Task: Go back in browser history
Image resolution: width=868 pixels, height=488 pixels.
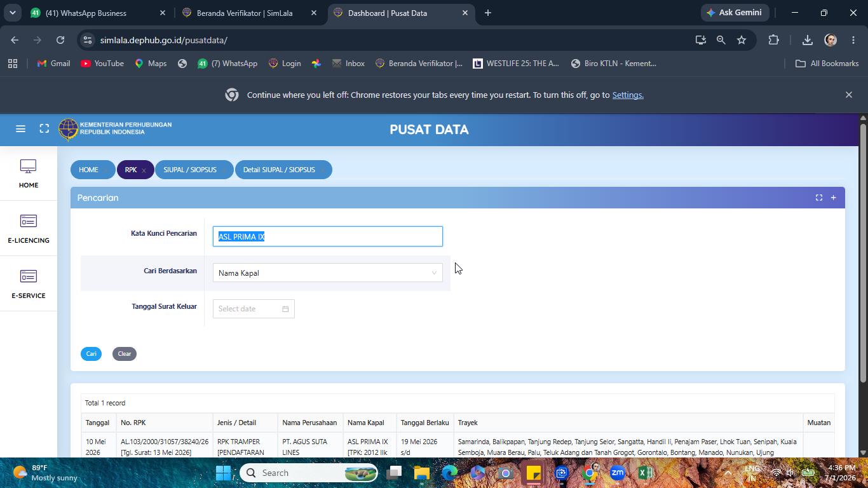Action: [15, 40]
